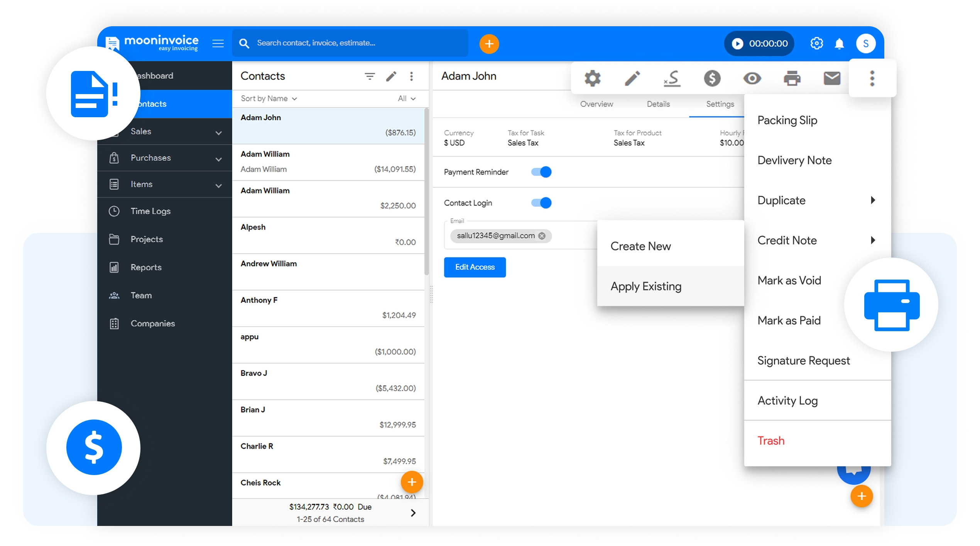Viewport: 980px width, 546px height.
Task: Open the notifications bell
Action: coord(839,44)
